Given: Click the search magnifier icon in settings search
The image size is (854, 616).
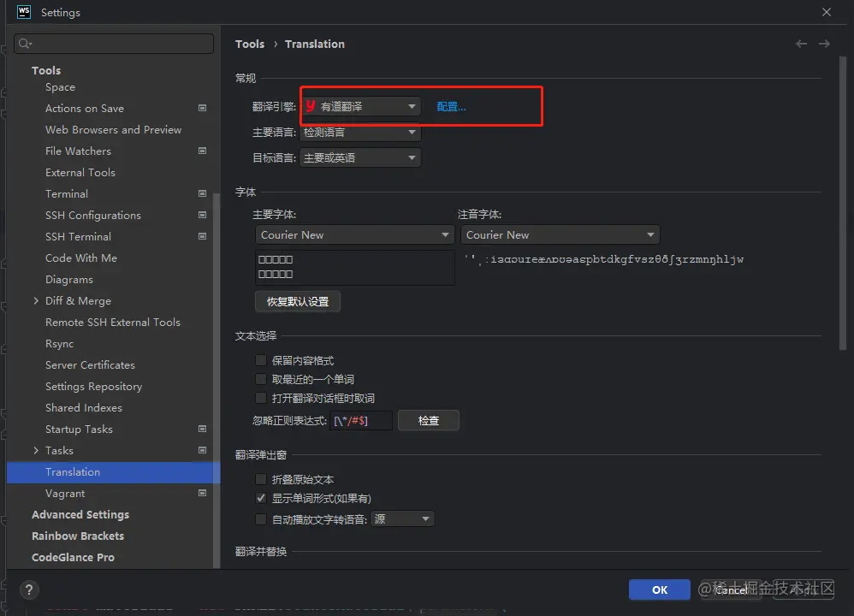Looking at the screenshot, I should tap(25, 44).
